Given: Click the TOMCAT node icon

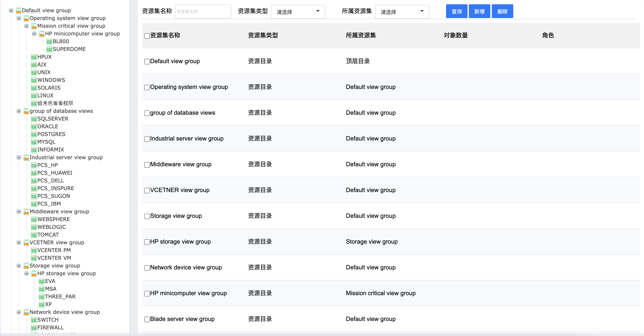Looking at the screenshot, I should point(34,235).
